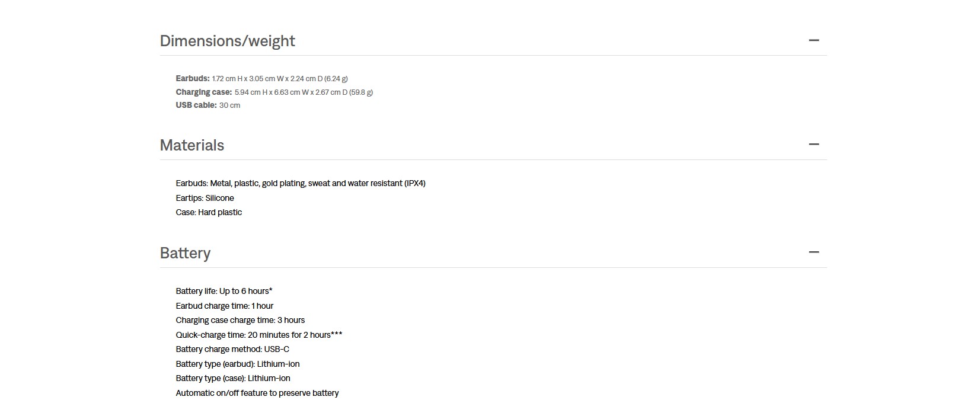Collapse Battery section using its minus icon
The image size is (980, 416).
[813, 252]
